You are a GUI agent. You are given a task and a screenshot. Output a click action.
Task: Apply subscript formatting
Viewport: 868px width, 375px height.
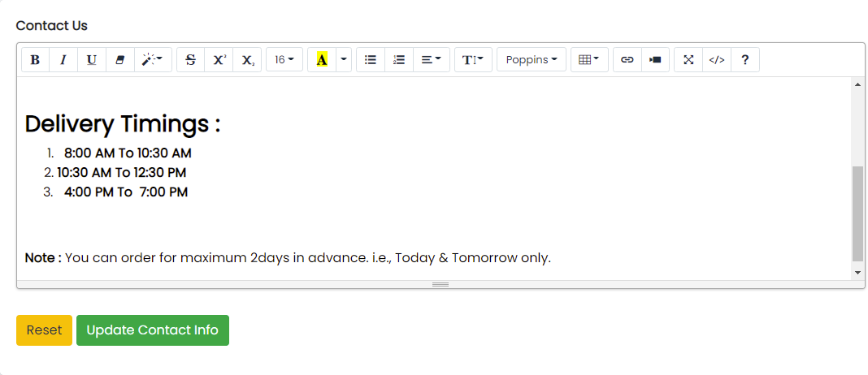[247, 60]
